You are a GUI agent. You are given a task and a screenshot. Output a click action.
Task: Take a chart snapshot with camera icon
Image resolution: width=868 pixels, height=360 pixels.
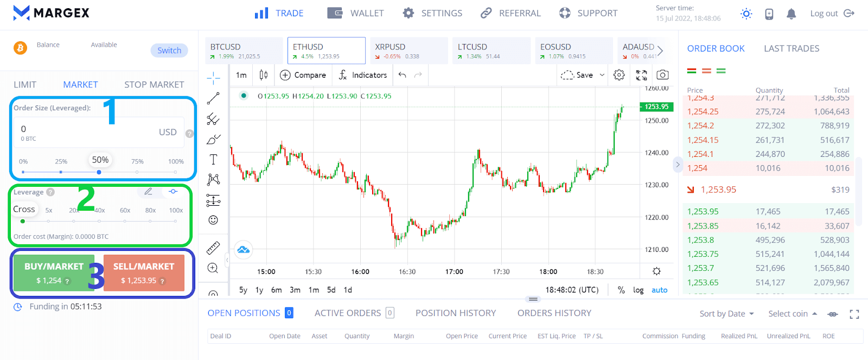coord(662,75)
